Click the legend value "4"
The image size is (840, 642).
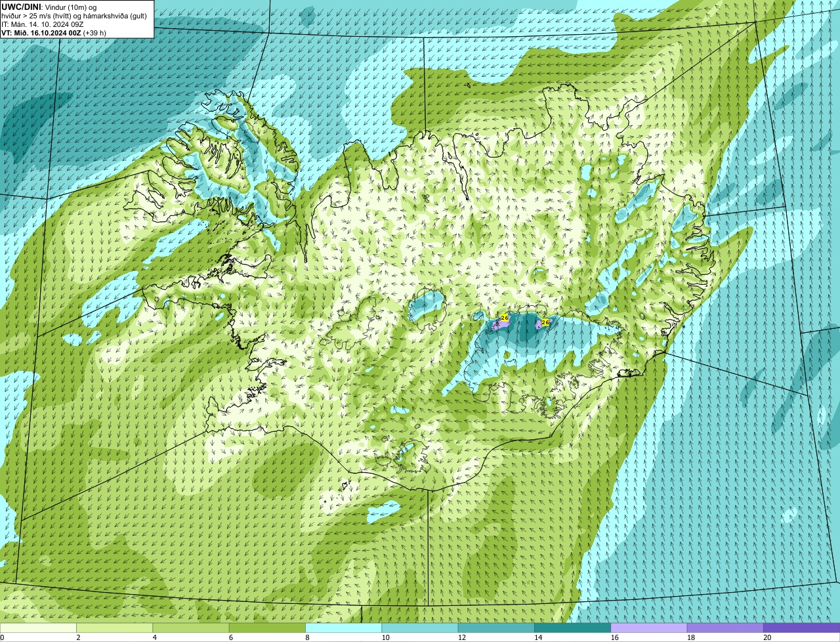coord(154,637)
